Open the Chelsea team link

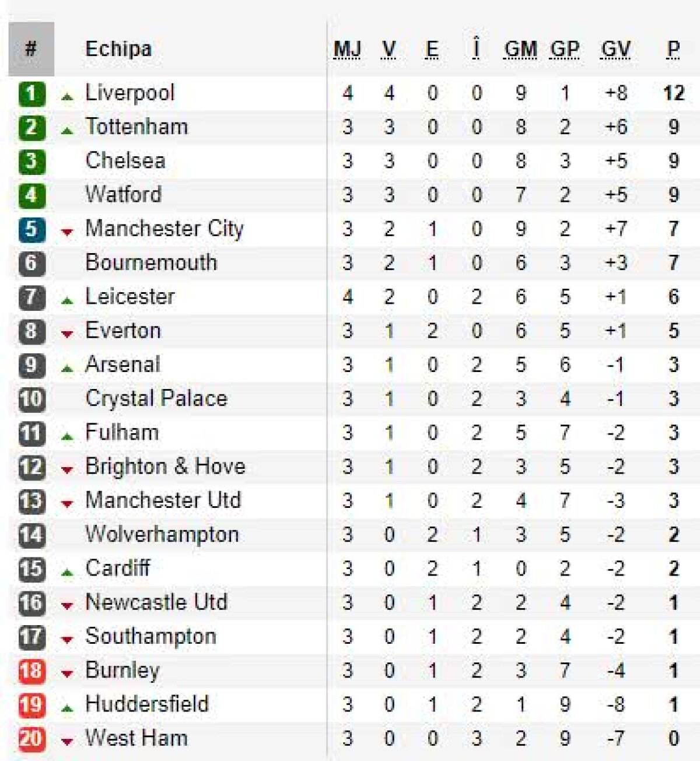pyautogui.click(x=125, y=161)
